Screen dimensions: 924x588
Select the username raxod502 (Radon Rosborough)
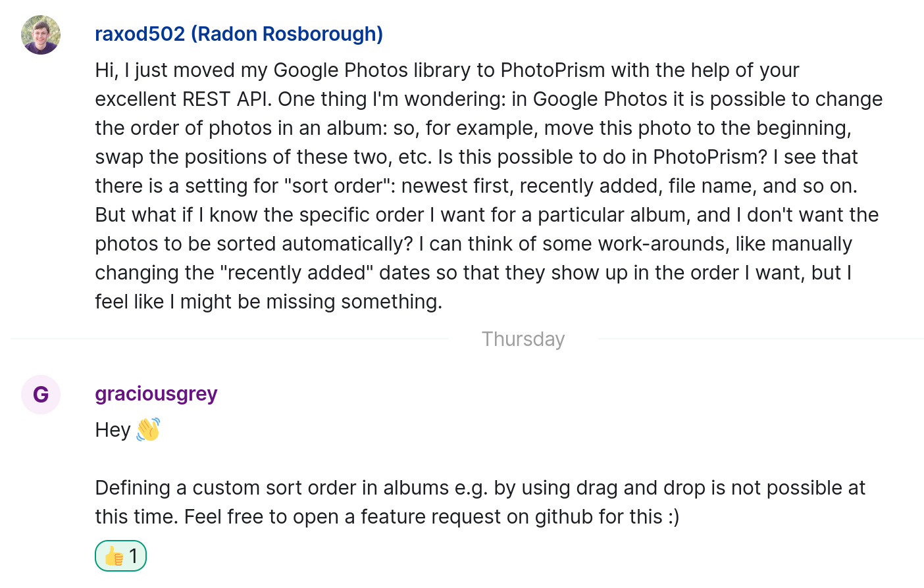(x=239, y=34)
